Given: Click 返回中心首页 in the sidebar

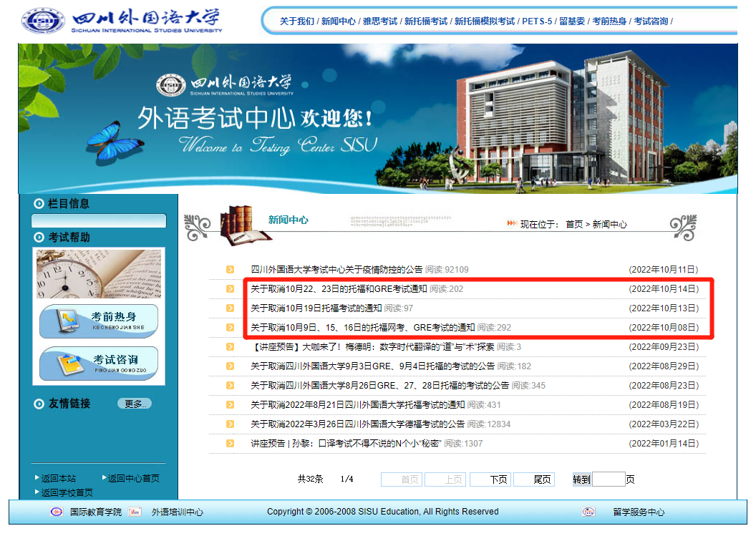Looking at the screenshot, I should pos(134,478).
